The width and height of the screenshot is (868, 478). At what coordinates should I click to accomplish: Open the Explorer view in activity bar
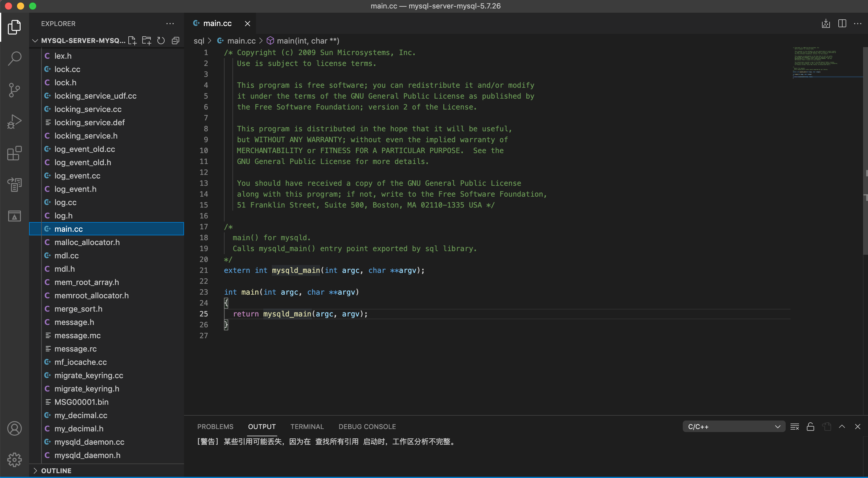pos(14,27)
